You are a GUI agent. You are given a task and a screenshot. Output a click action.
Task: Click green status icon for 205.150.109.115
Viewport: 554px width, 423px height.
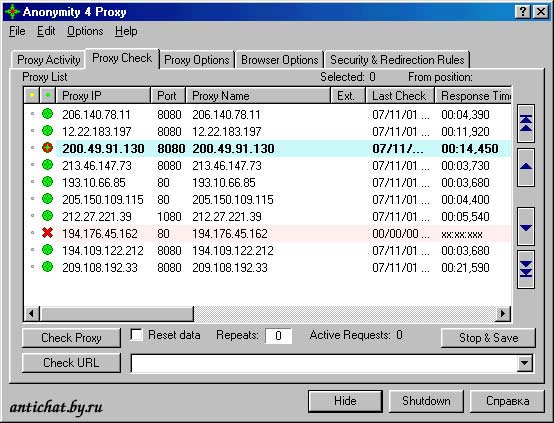pyautogui.click(x=47, y=199)
